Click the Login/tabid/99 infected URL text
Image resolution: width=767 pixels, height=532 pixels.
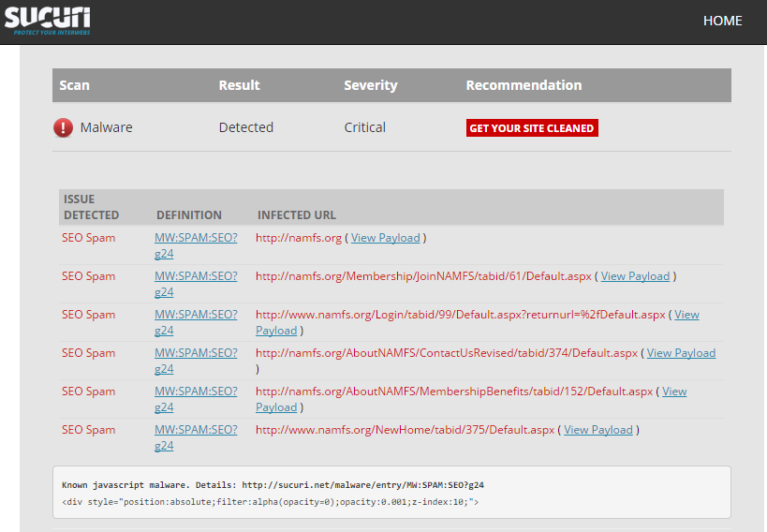[461, 315]
